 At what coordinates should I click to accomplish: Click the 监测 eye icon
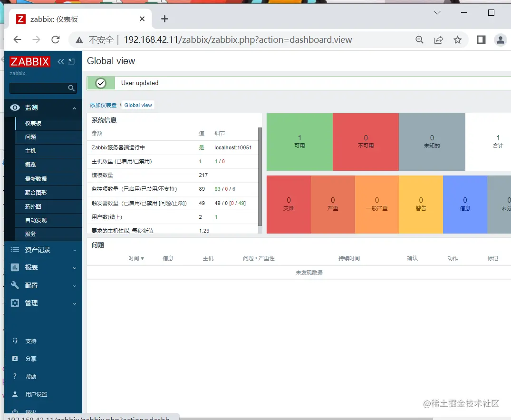[x=15, y=107]
